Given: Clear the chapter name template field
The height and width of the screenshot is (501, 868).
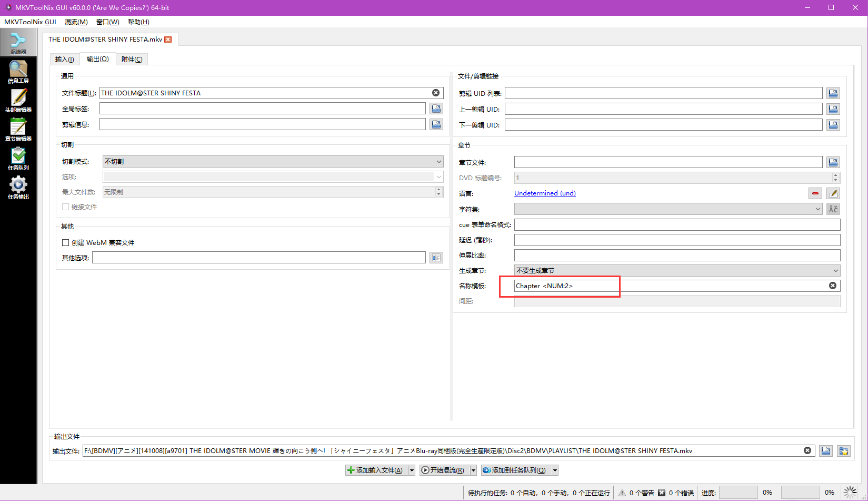Looking at the screenshot, I should click(833, 286).
